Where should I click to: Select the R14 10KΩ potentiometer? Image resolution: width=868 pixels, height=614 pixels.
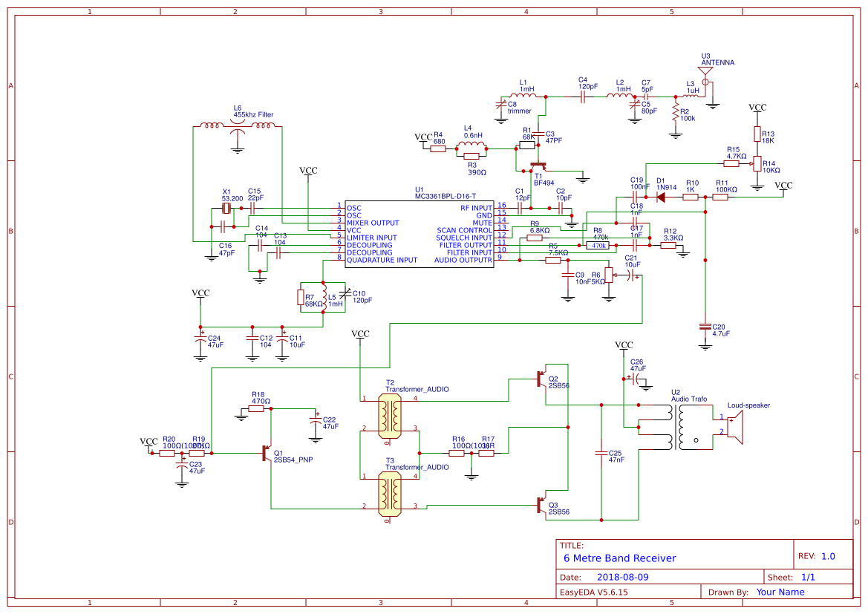pyautogui.click(x=757, y=164)
